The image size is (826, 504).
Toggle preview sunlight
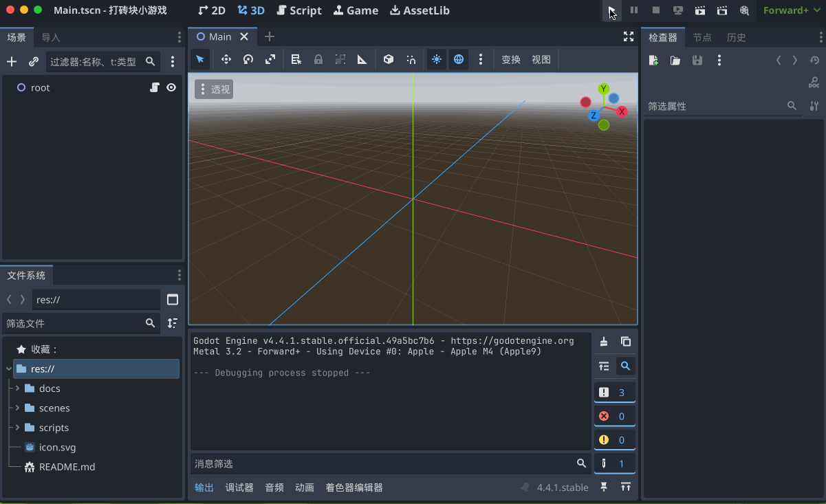[437, 60]
